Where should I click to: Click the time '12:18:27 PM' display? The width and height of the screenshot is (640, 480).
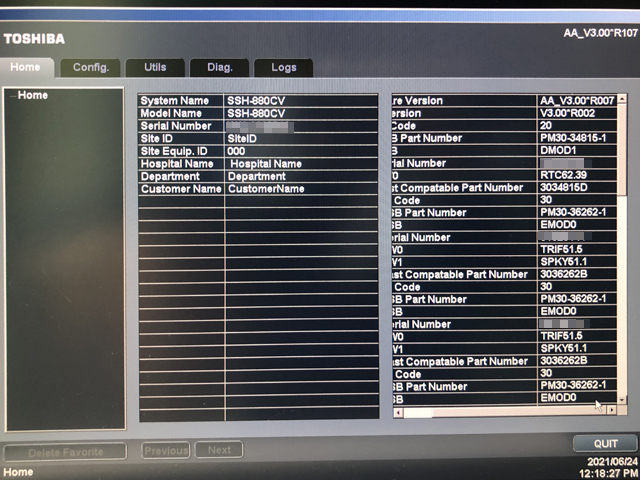(x=608, y=473)
